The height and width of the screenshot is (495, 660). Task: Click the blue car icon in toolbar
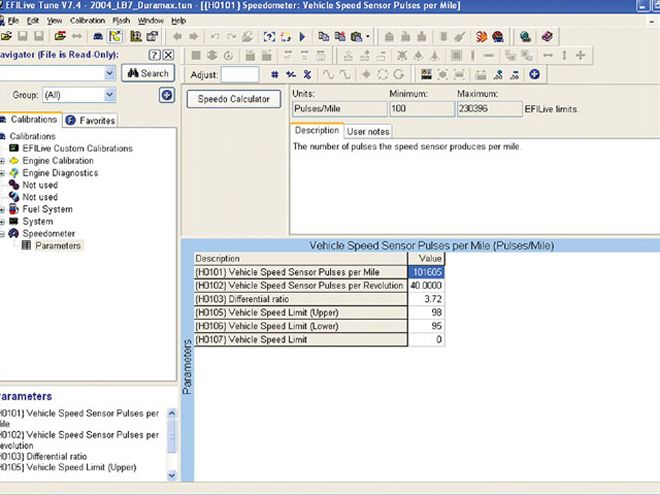click(x=98, y=37)
